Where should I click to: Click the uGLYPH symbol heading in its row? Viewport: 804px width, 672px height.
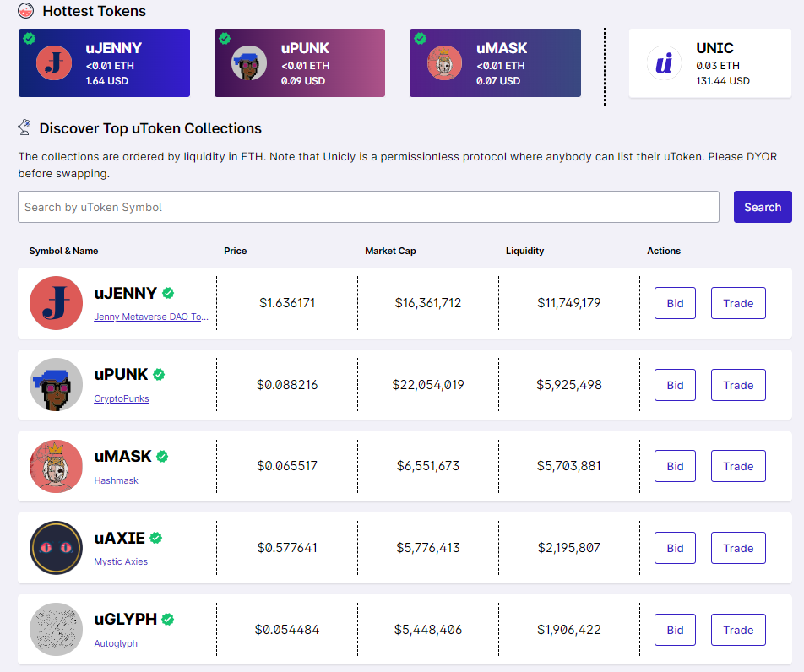tap(126, 619)
